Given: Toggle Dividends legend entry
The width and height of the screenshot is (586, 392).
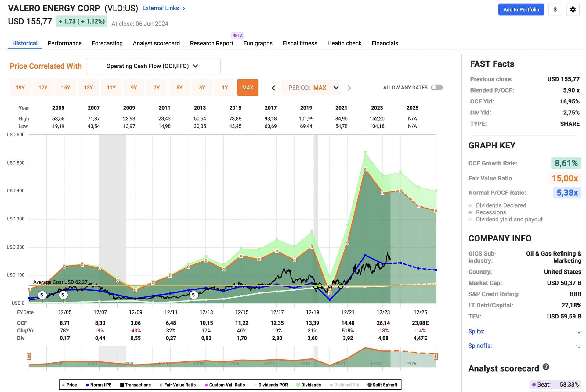Looking at the screenshot, I should (x=309, y=385).
